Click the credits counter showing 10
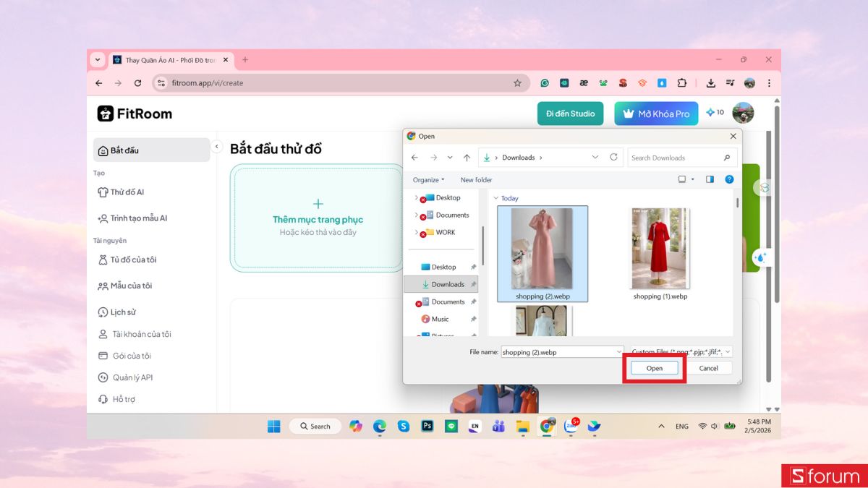This screenshot has width=868, height=488. click(715, 113)
